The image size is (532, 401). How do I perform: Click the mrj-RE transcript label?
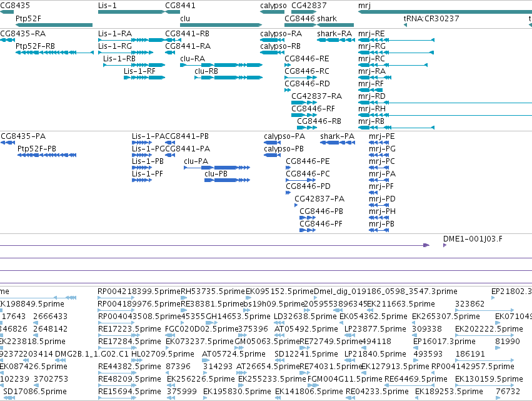pyautogui.click(x=371, y=34)
